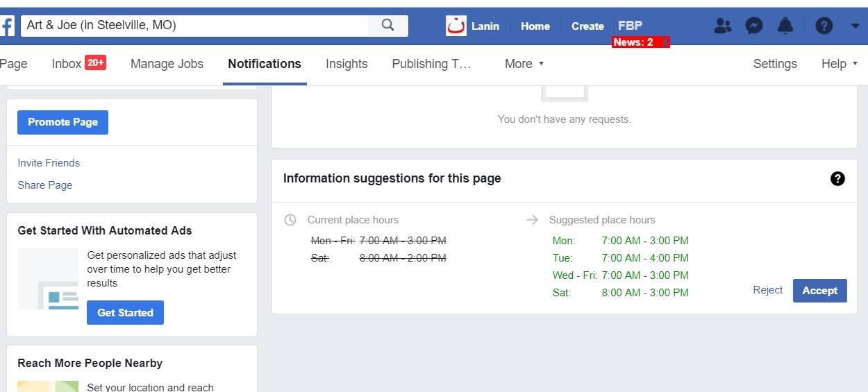Click the Inbox 20+ badge
Viewport: 868px width, 392px height.
pos(96,63)
